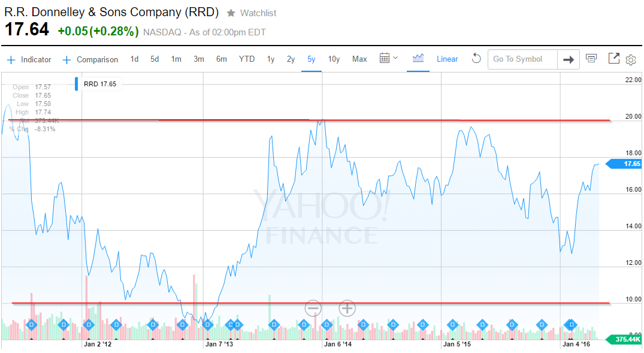
Task: Select the active 5y range
Action: pos(312,59)
